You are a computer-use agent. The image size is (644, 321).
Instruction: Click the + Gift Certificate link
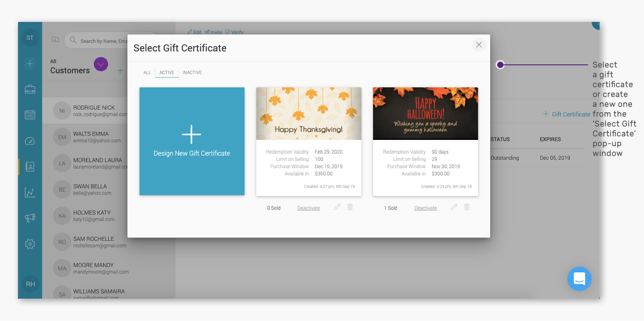(x=567, y=114)
